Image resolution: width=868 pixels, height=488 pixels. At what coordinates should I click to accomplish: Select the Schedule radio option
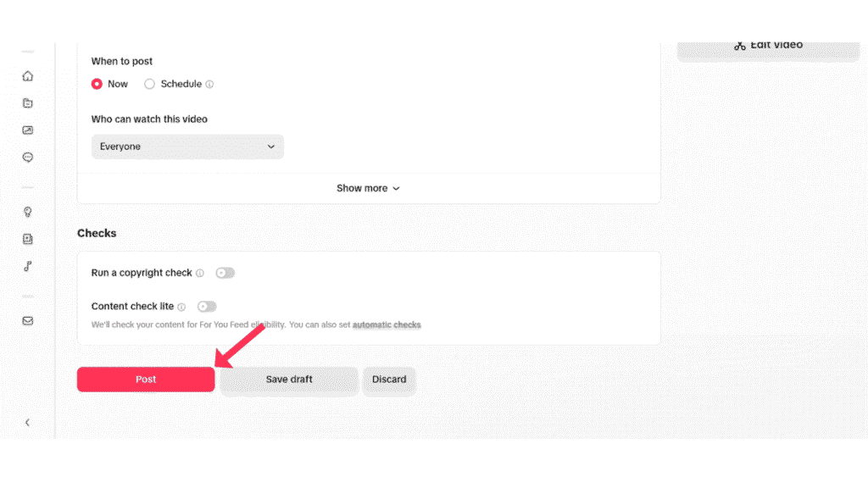coord(149,84)
